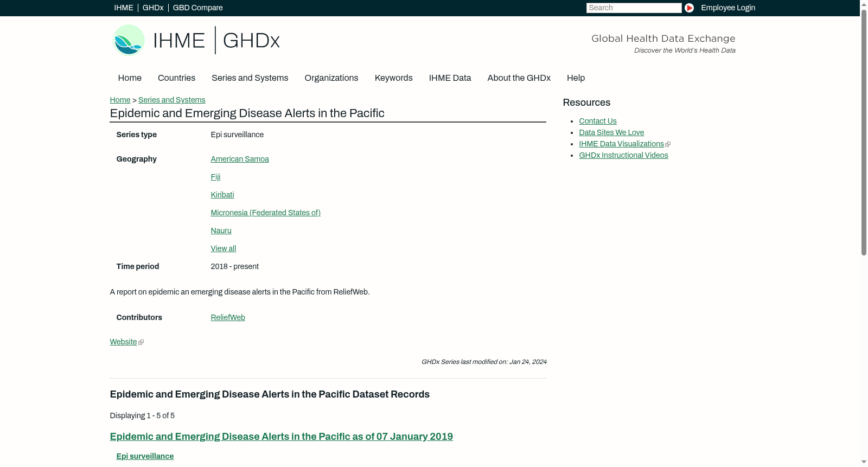Click the GHDx logo text in header
868x467 pixels.
(251, 41)
